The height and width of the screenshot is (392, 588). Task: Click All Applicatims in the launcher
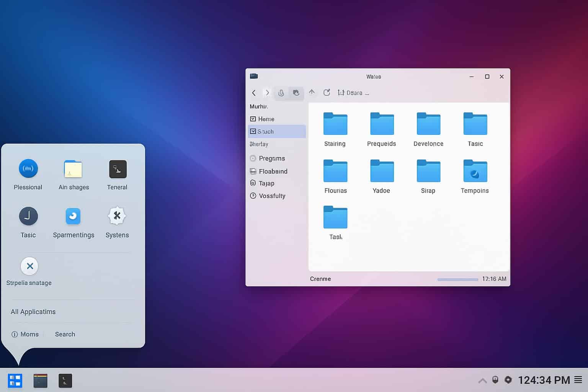(33, 312)
